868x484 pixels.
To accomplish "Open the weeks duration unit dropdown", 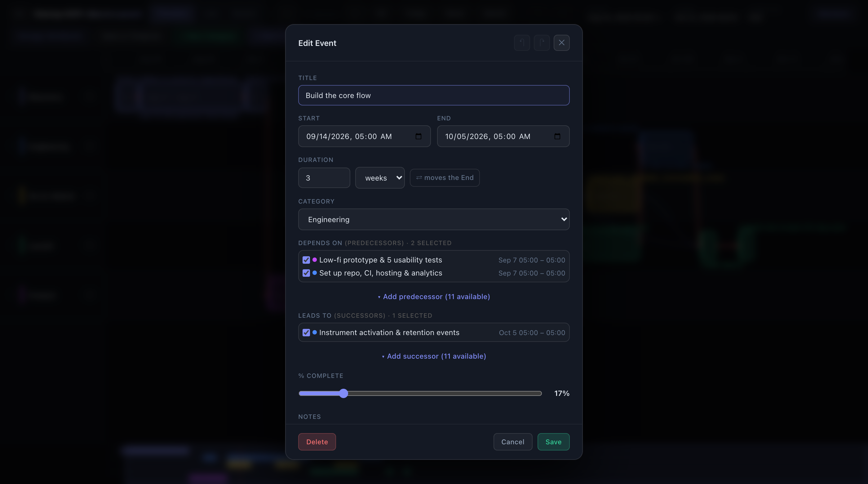I will coord(380,178).
